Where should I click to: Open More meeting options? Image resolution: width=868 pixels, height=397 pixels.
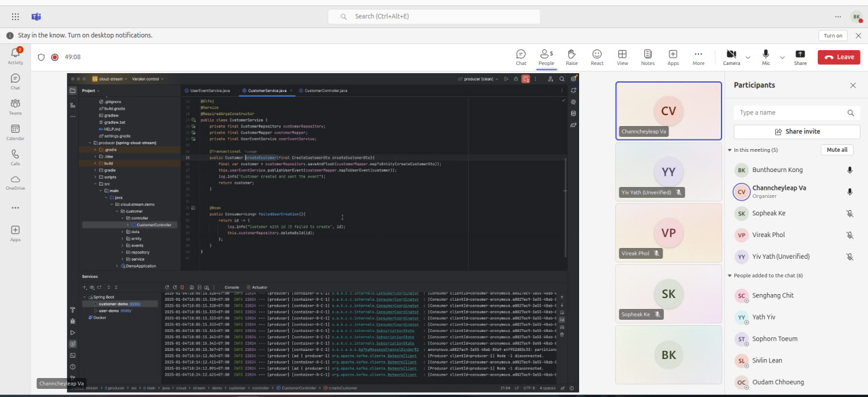(x=698, y=57)
